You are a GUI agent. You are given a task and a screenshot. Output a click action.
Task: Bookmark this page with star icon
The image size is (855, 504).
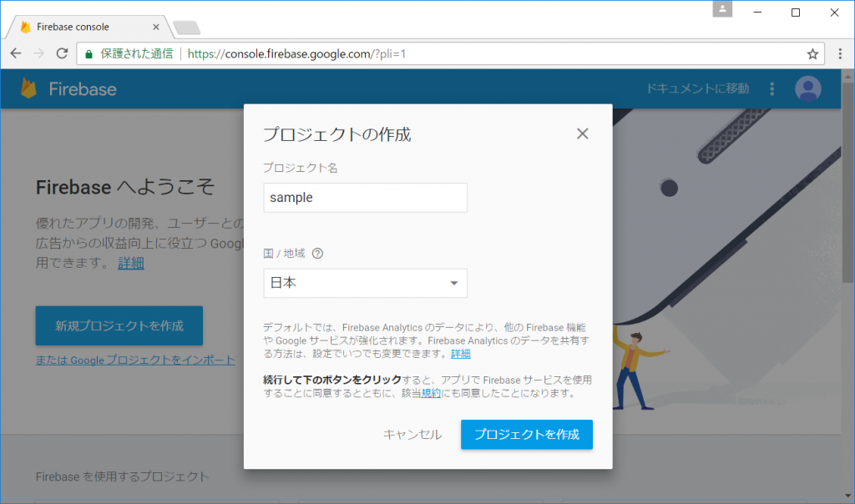coord(812,53)
